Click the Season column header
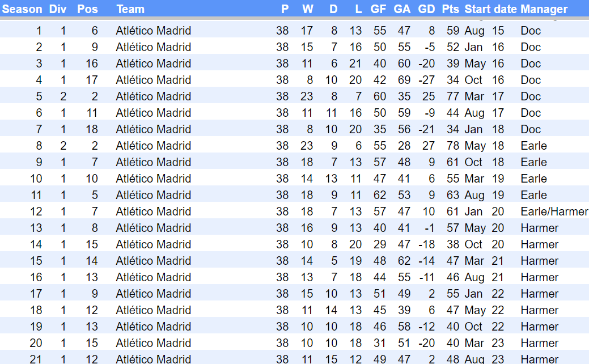Image resolution: width=589 pixels, height=364 pixels. coord(22,9)
